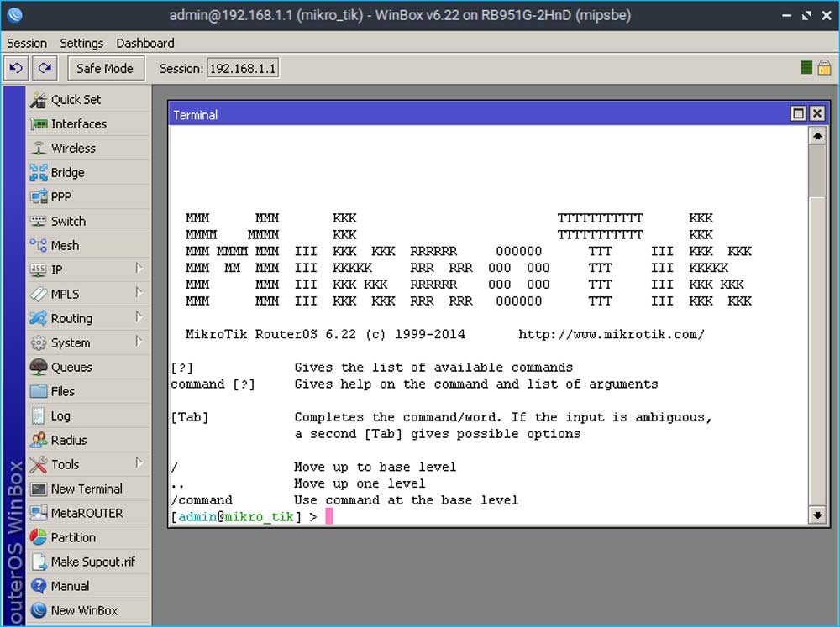Close the Terminal inner window
Image resolution: width=840 pixels, height=627 pixels.
[817, 113]
